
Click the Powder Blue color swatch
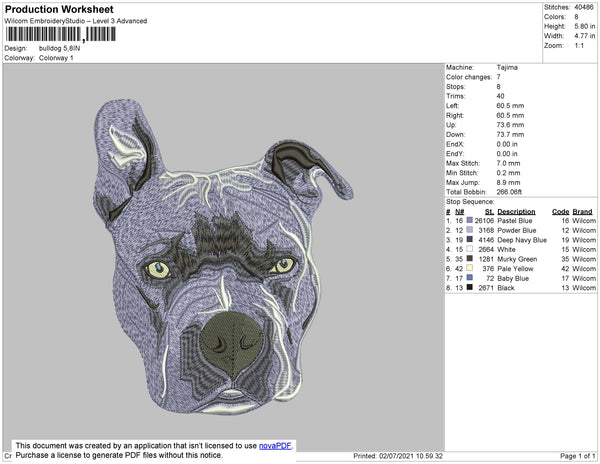click(470, 230)
